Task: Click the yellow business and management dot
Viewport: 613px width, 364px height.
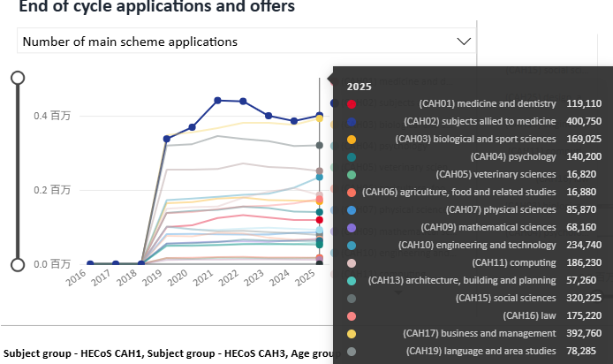Action: (352, 333)
